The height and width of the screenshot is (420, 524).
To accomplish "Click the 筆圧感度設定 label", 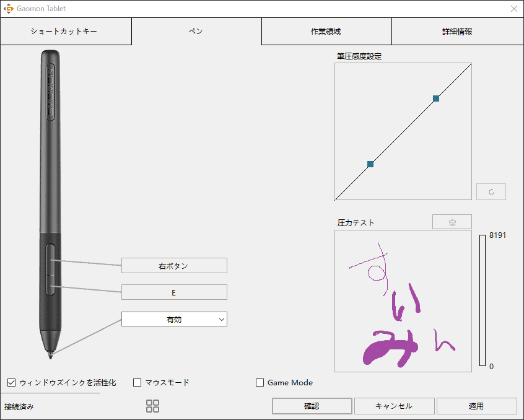I will pos(359,56).
